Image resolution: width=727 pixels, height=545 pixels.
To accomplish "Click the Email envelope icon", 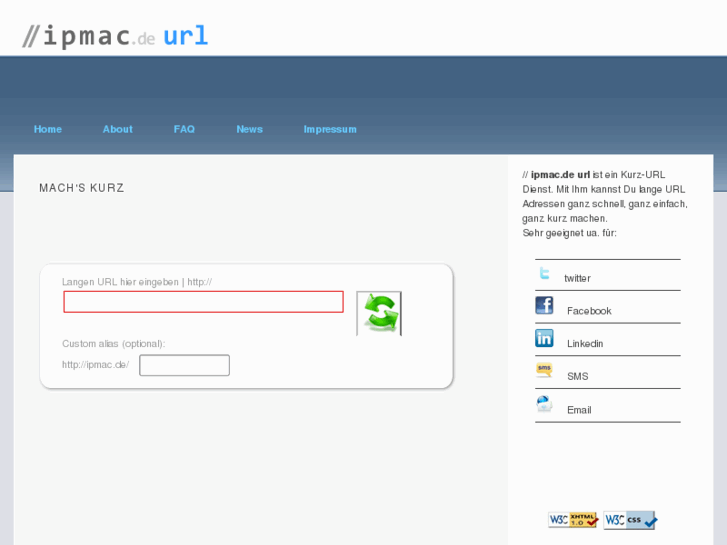I will coord(544,404).
